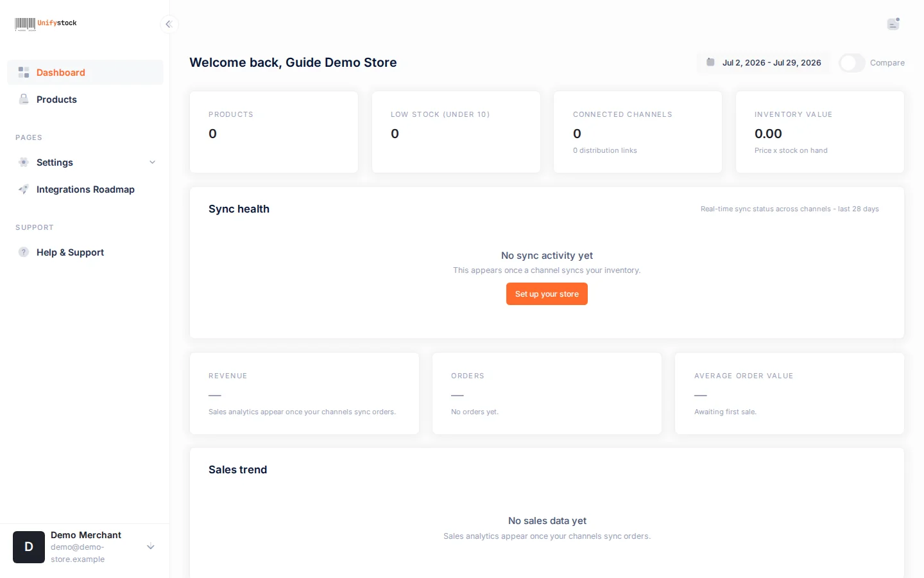Viewport: 924px width, 578px height.
Task: Expand the Demo Merchant account menu chevron
Action: pos(151,547)
